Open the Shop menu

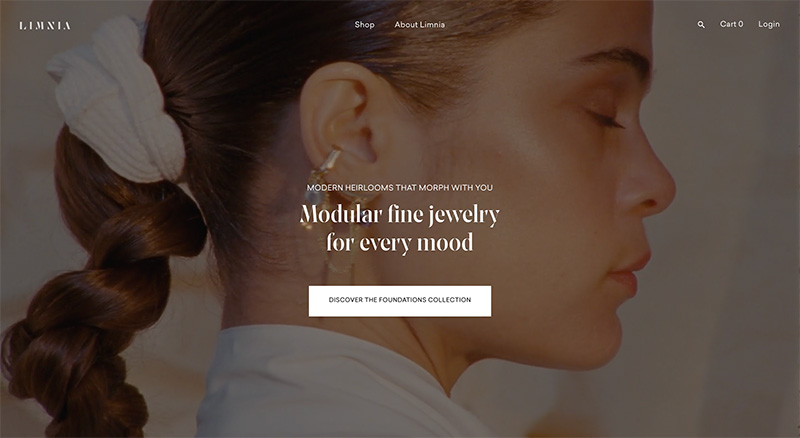point(364,25)
